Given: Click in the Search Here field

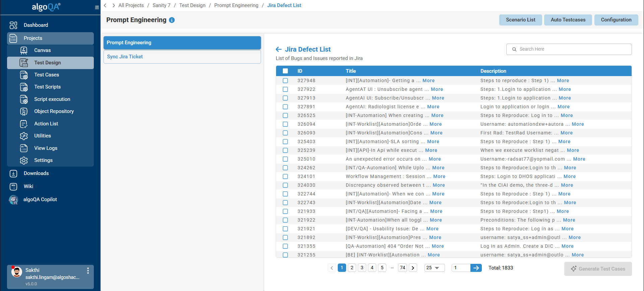Looking at the screenshot, I should tap(569, 49).
